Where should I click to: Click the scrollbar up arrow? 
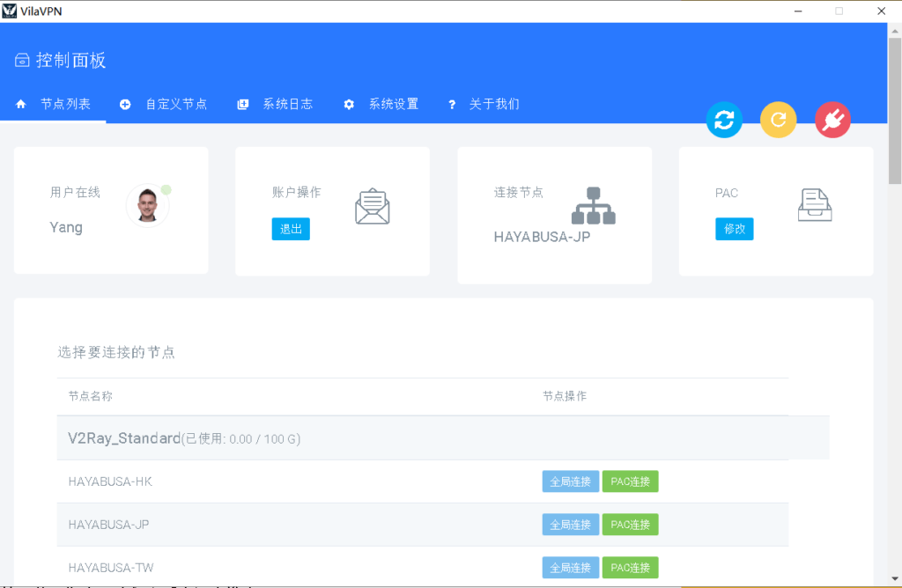[895, 31]
